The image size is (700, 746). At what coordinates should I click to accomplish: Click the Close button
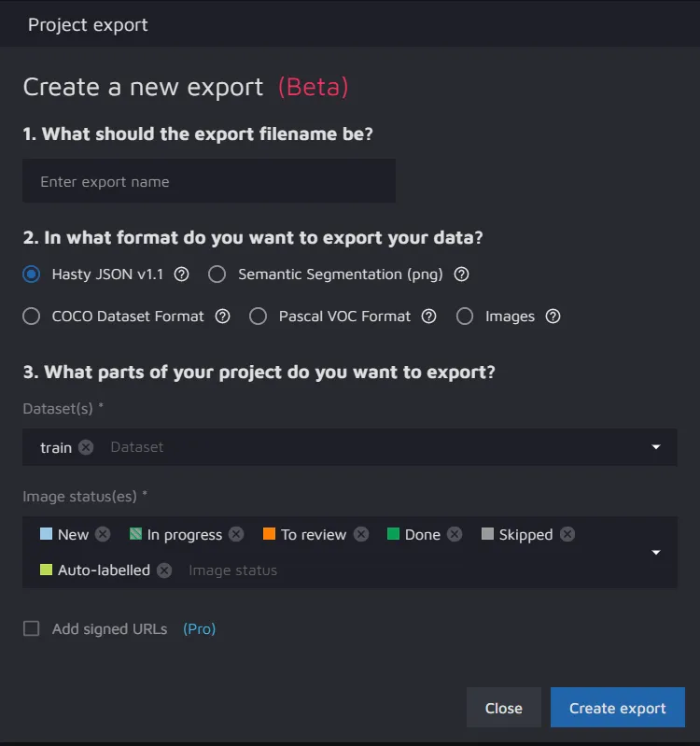point(503,708)
